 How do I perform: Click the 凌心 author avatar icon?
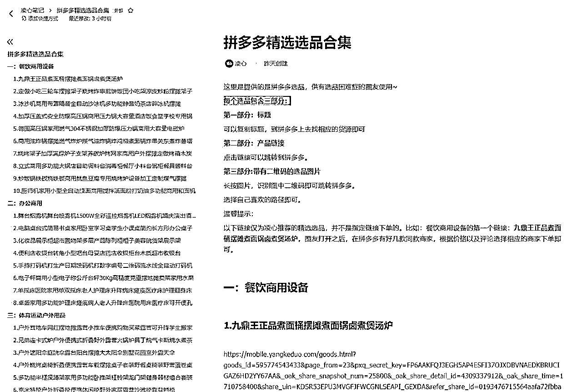pos(229,64)
